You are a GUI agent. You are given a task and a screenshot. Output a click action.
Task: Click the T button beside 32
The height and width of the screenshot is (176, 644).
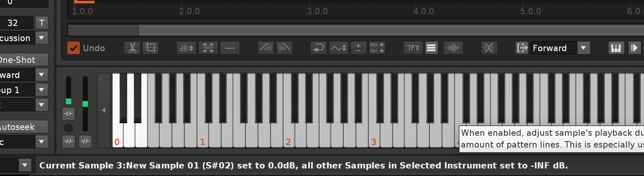pos(41,23)
